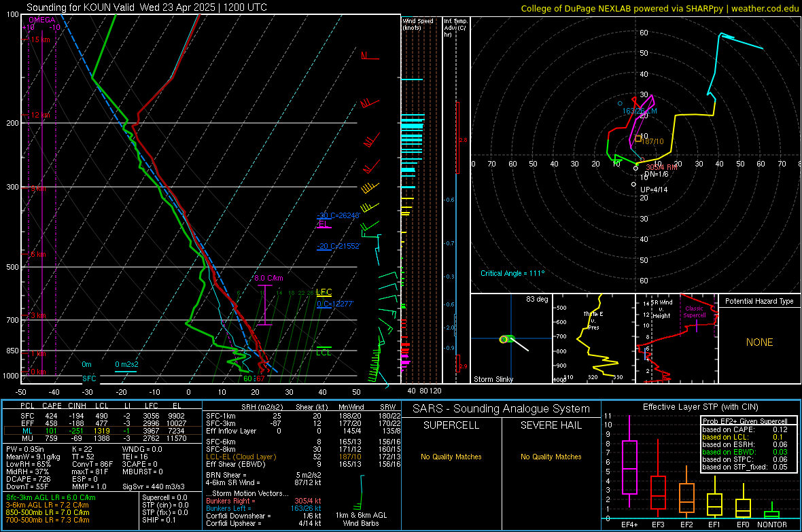The image size is (802, 532).
Task: Open the weather.cod.edu link in header
Action: click(x=765, y=8)
